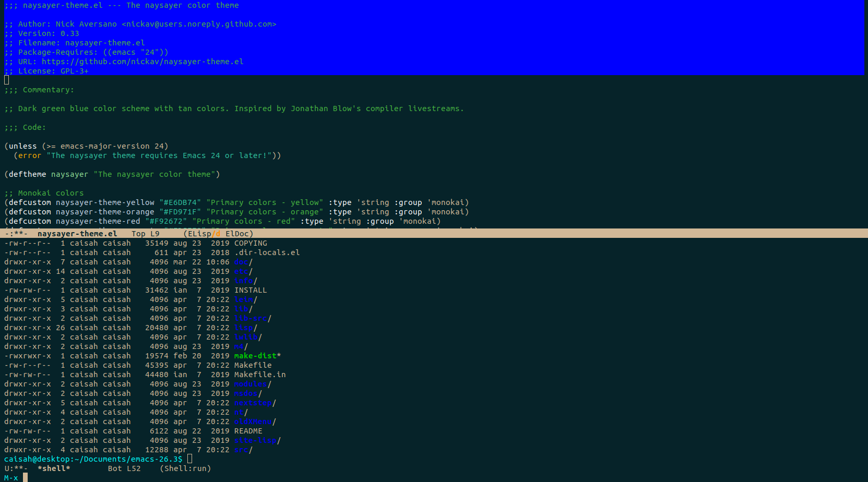The height and width of the screenshot is (482, 868).
Task: Click the INSTALL file name
Action: click(x=251, y=290)
